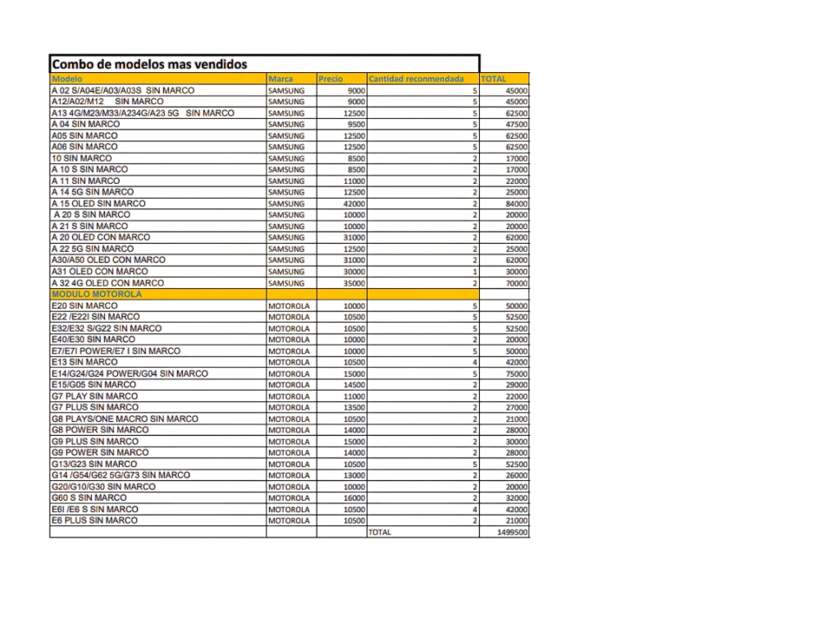Click the 'G7 PLUS SIN MARCO' cell
The height and width of the screenshot is (632, 840).
pos(95,407)
